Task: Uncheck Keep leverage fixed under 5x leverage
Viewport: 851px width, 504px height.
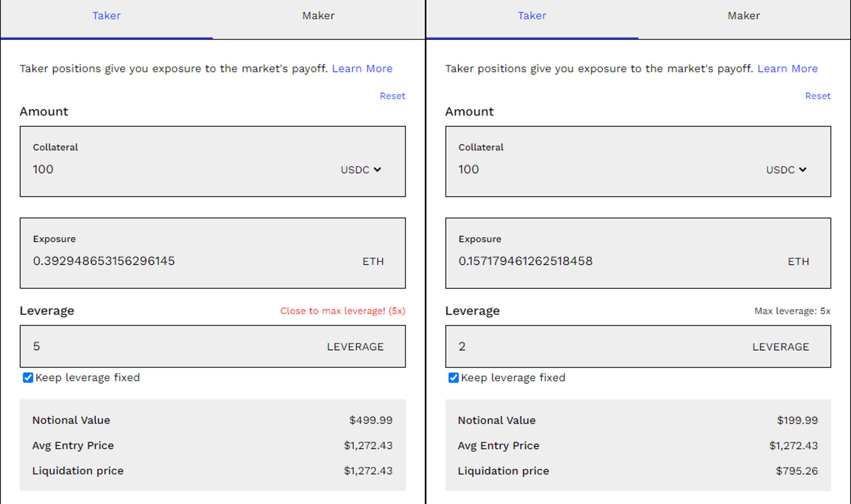Action: click(x=28, y=378)
